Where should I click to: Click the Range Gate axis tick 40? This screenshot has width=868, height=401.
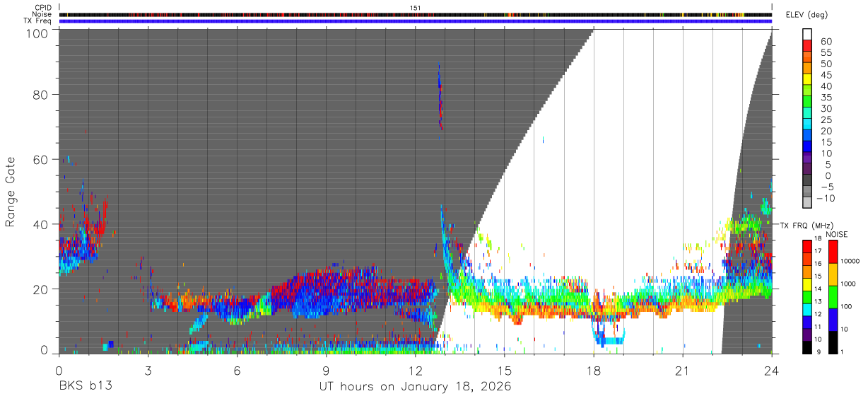point(41,224)
